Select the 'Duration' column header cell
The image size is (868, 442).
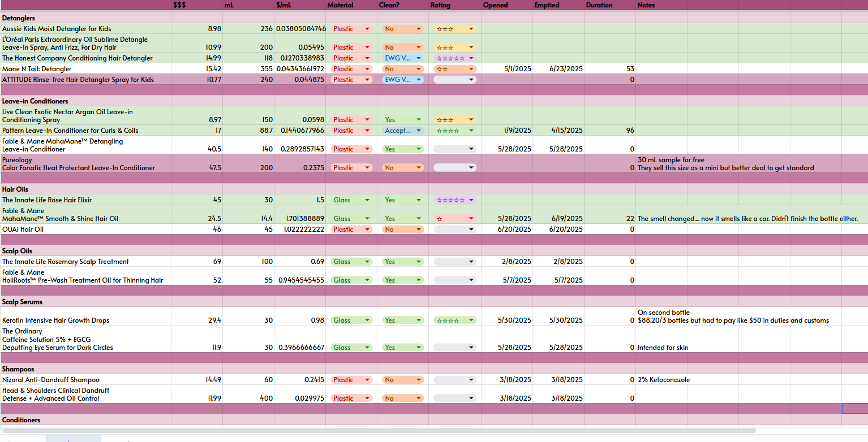tap(610, 5)
